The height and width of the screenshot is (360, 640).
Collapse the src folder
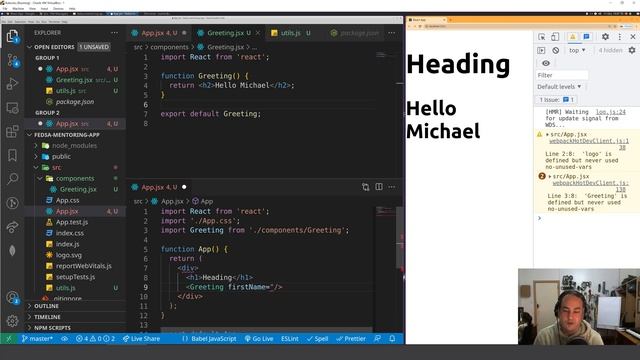(x=56, y=167)
